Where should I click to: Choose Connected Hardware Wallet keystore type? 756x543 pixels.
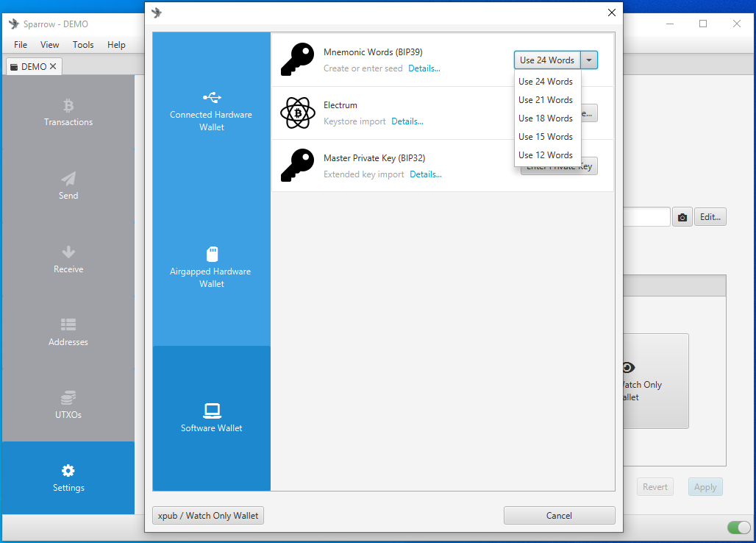click(x=211, y=111)
